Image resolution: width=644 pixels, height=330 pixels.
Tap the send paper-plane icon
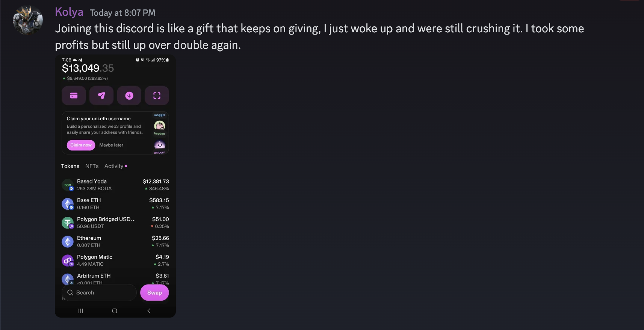101,95
